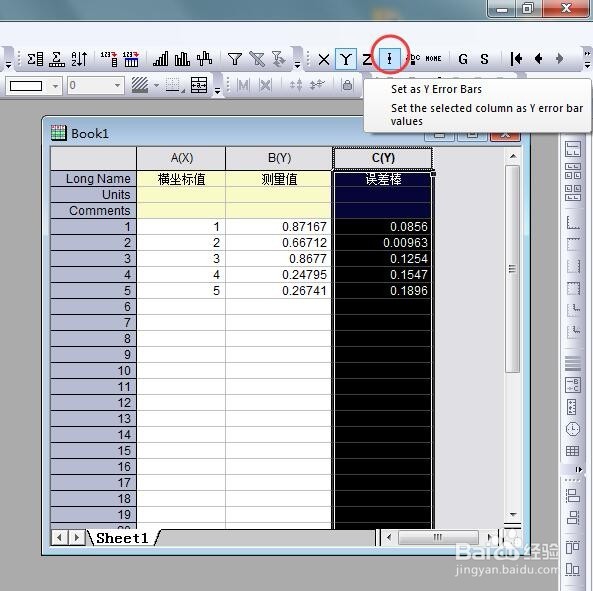The width and height of the screenshot is (593, 591).
Task: Click the clock-shaped icon in right toolbar
Action: point(573,429)
